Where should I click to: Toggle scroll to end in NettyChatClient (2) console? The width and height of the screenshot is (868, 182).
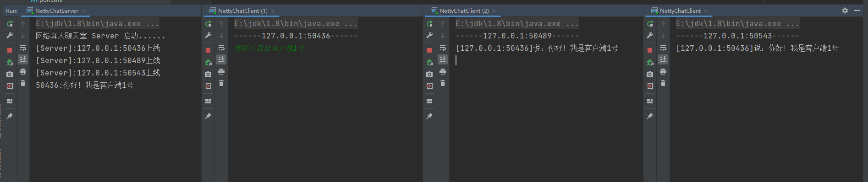coord(443,59)
